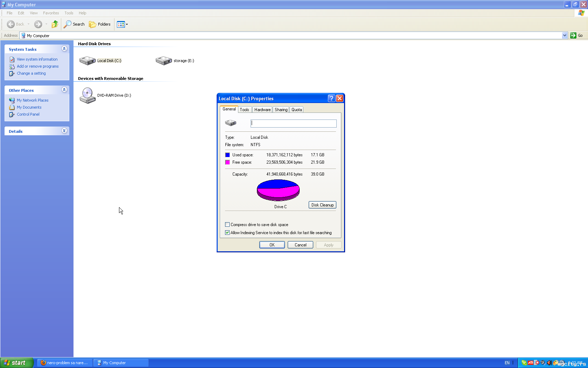Open the File menu
Image resolution: width=588 pixels, height=368 pixels.
click(9, 13)
